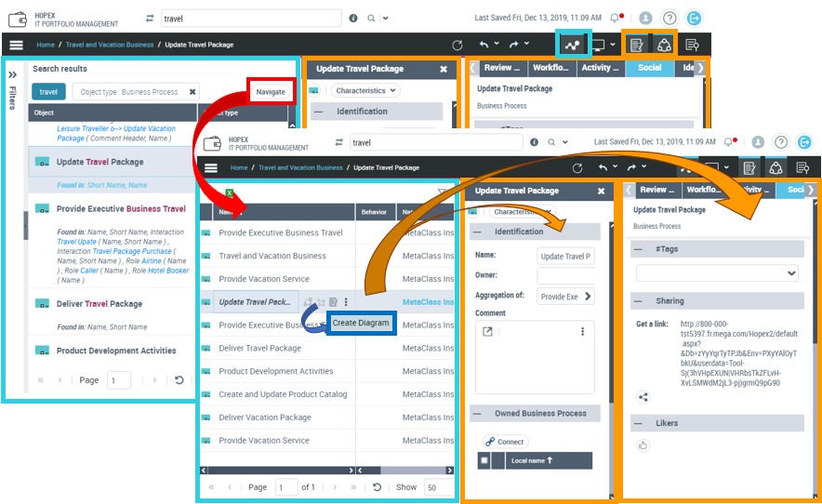Image resolution: width=822 pixels, height=504 pixels.
Task: Remove the Business Process object type filter
Action: tap(192, 92)
